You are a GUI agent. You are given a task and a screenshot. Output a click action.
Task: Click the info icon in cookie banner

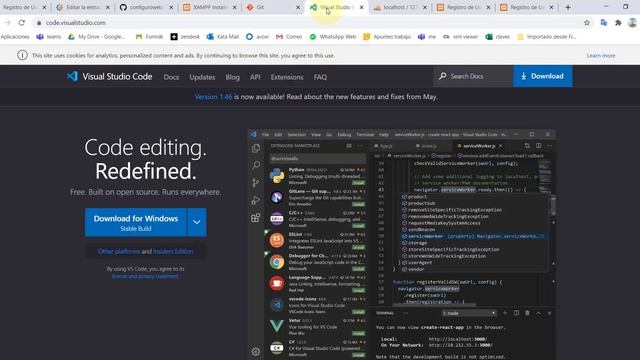22,55
